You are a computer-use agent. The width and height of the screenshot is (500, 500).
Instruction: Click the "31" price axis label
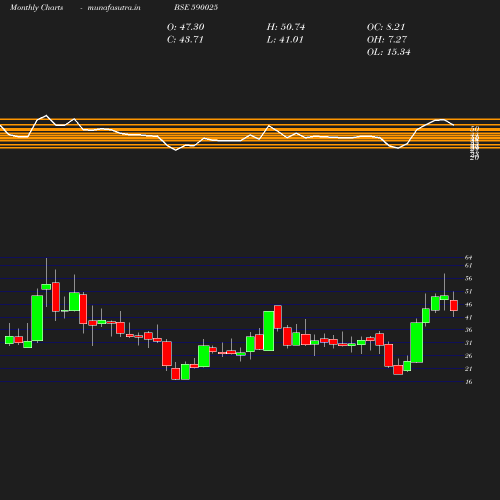pyautogui.click(x=468, y=343)
